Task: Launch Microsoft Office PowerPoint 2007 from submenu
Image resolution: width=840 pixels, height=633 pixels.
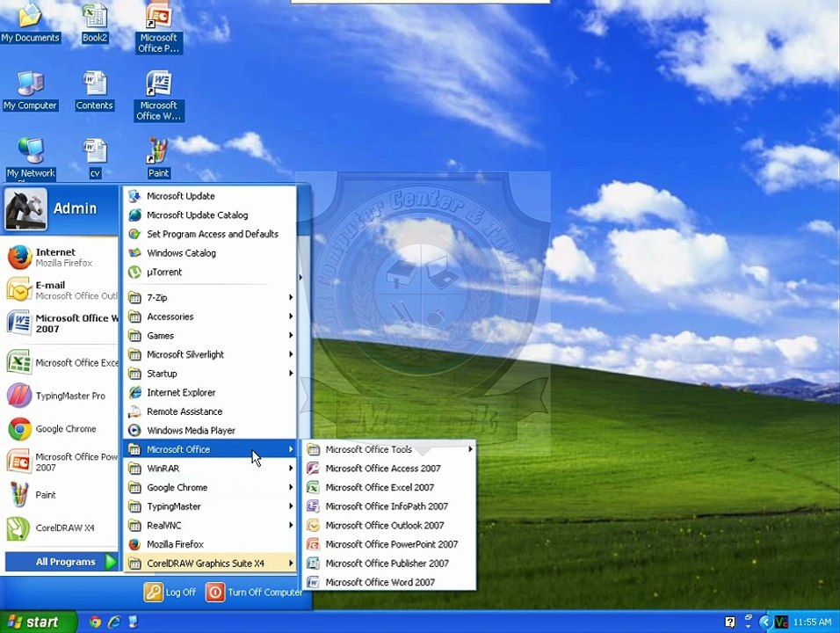Action: [389, 544]
